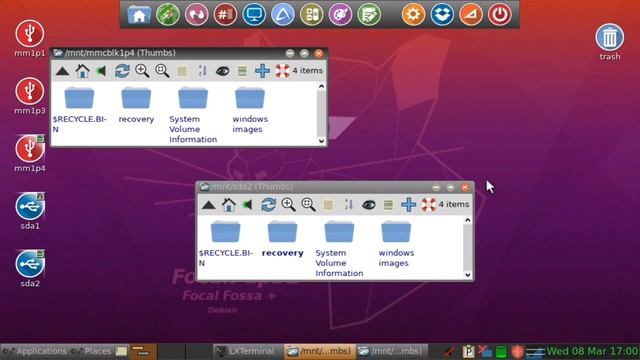Click blue plus icon in mmcblk1p4 toolbar

point(262,71)
